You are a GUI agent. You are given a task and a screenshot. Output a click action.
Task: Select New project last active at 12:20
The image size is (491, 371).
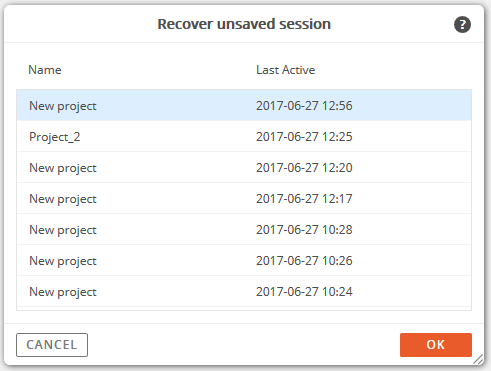pyautogui.click(x=244, y=167)
